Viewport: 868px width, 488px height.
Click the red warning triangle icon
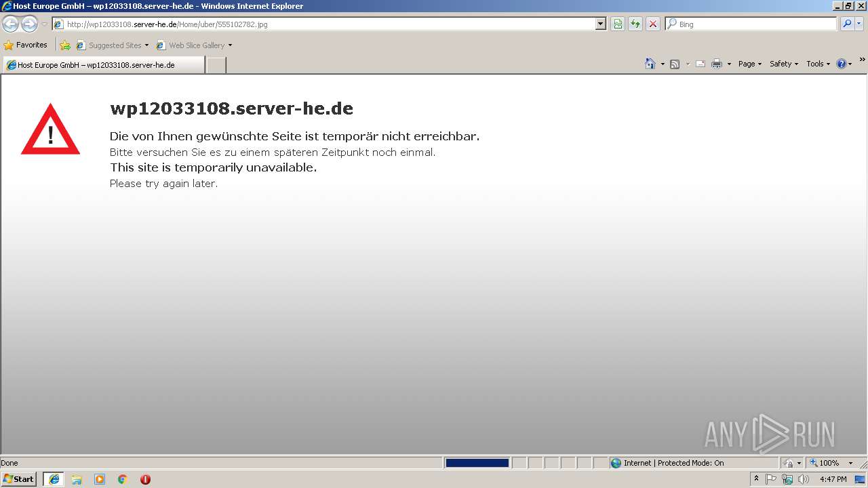click(x=50, y=129)
